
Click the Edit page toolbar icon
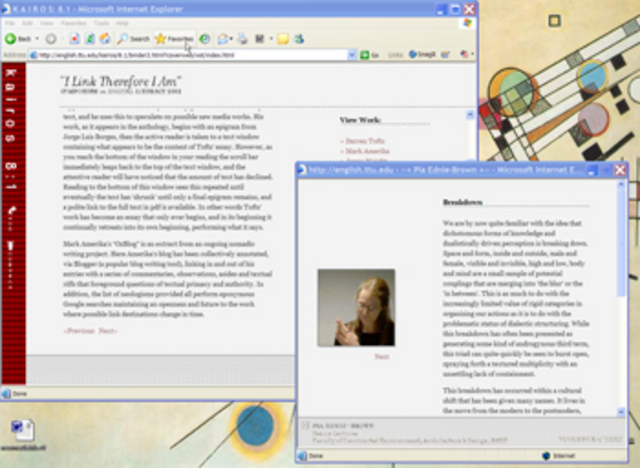pyautogui.click(x=260, y=39)
